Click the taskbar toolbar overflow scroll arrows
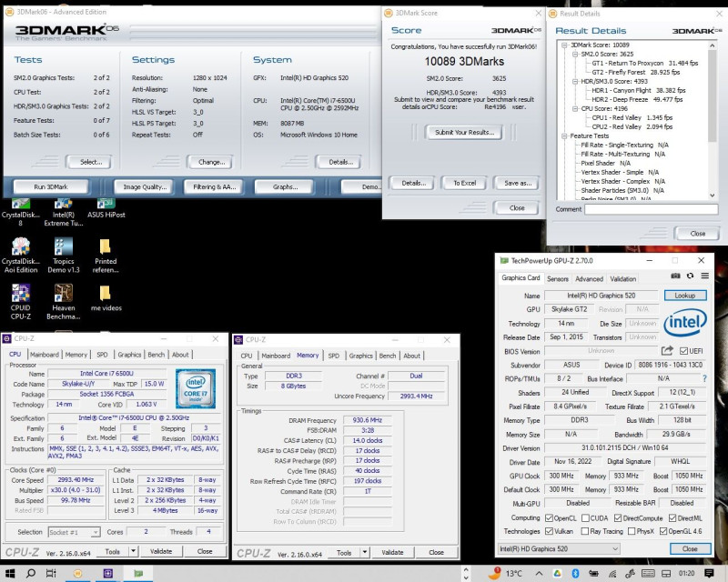Viewport: 728px width, 582px height. coord(466,574)
